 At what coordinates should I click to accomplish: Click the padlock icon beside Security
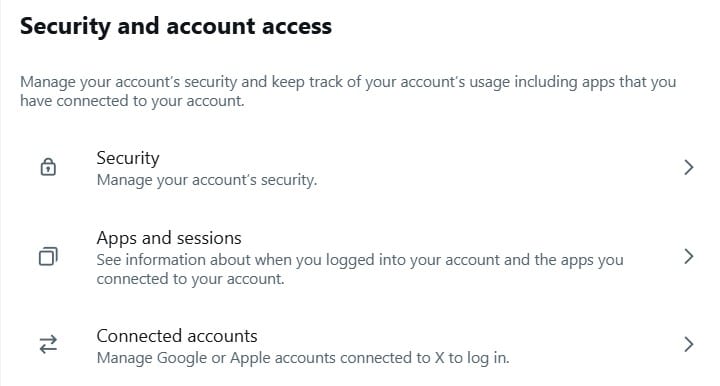click(x=48, y=167)
